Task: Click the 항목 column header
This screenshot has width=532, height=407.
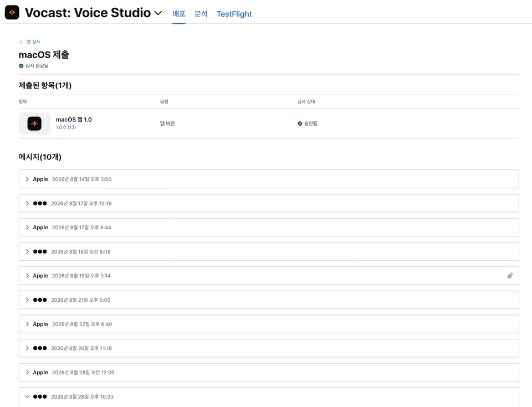Action: [x=23, y=102]
